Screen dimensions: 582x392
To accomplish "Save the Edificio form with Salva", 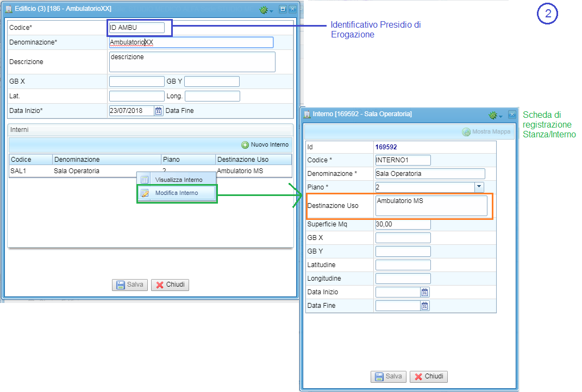I will (x=130, y=284).
